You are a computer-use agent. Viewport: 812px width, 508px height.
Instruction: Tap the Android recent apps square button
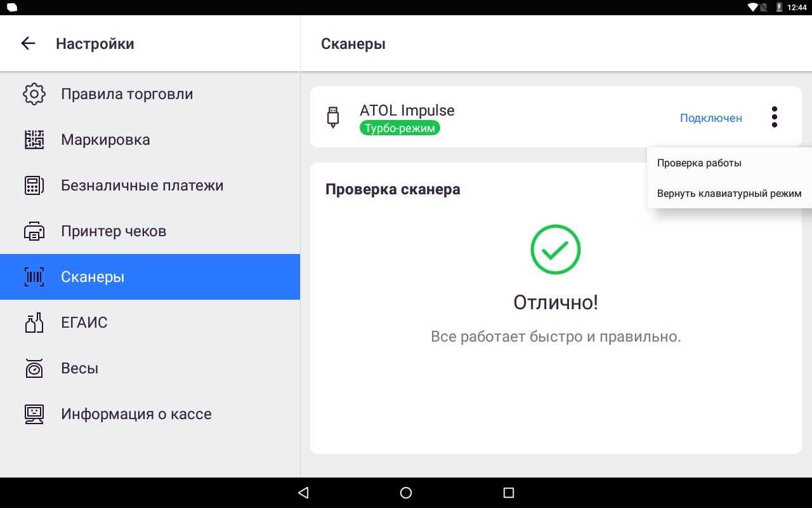pos(508,493)
